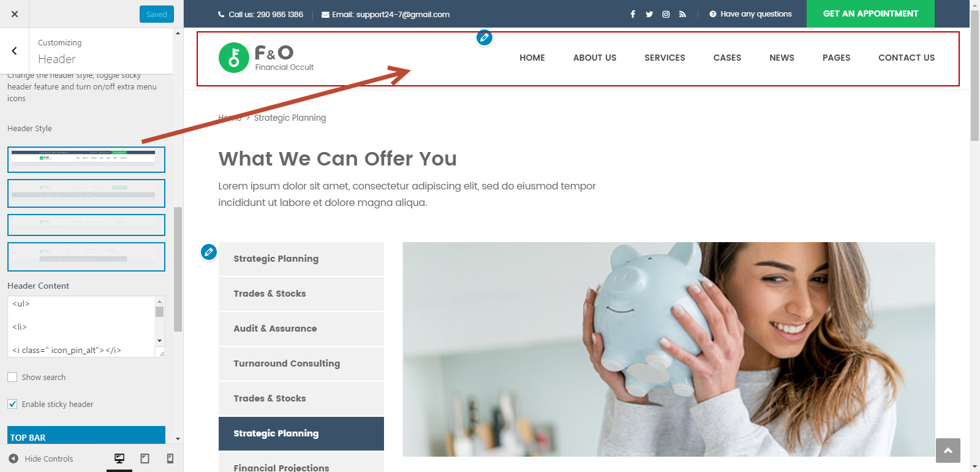The width and height of the screenshot is (980, 472).
Task: Open the RSS feed icon
Action: (682, 14)
